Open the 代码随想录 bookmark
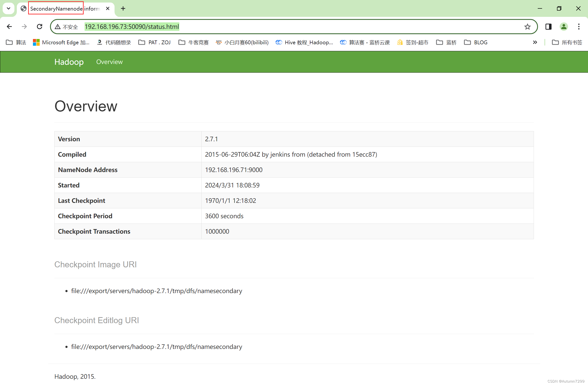 click(114, 42)
